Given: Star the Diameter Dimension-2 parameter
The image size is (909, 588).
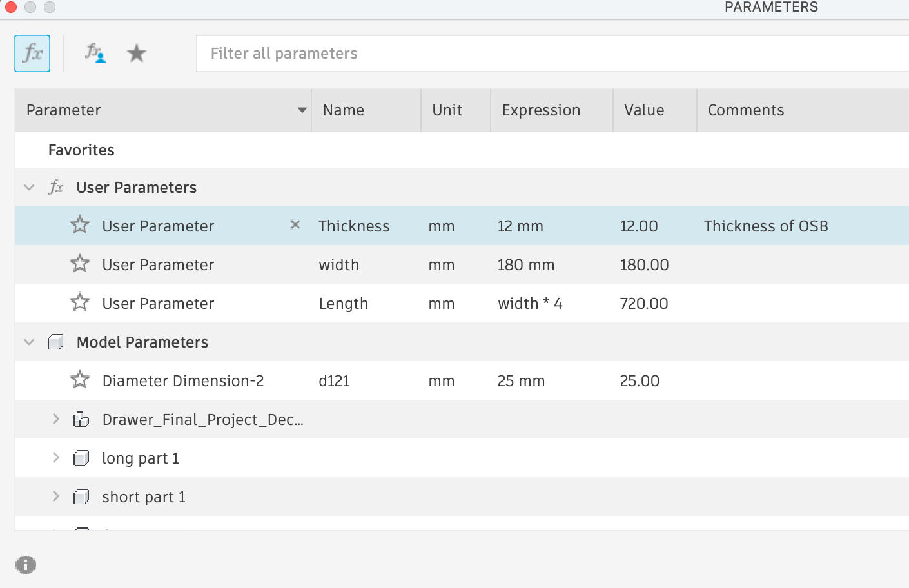Looking at the screenshot, I should [x=80, y=380].
